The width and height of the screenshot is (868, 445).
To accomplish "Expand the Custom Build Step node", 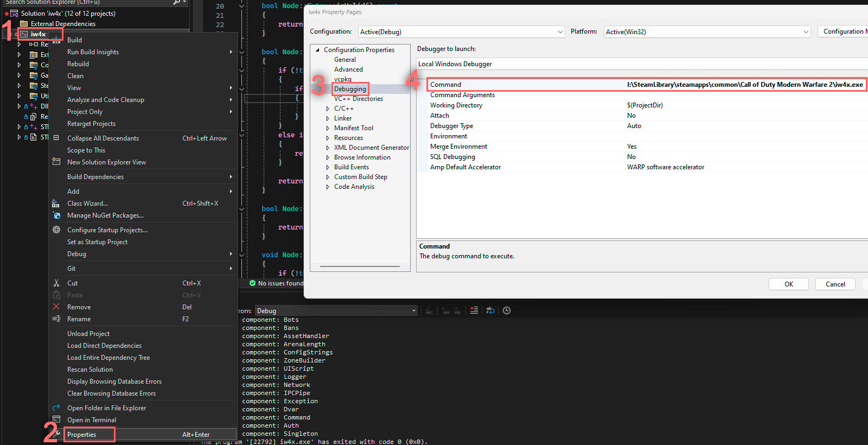I will pyautogui.click(x=328, y=177).
